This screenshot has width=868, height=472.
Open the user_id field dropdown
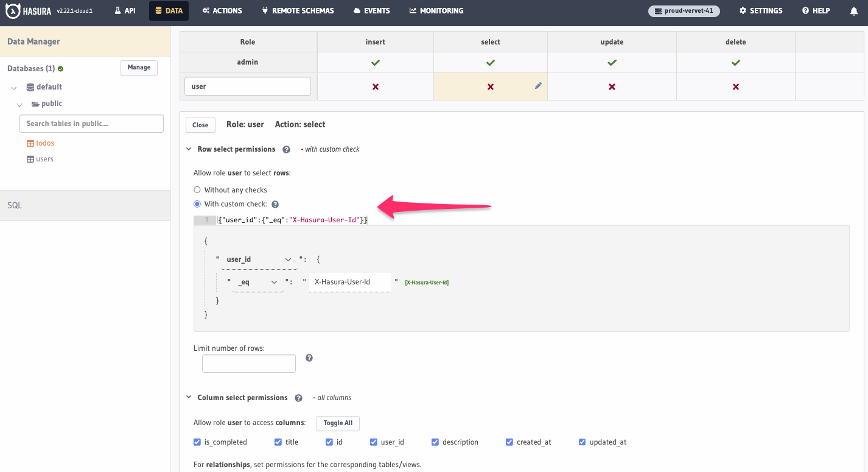click(x=287, y=259)
